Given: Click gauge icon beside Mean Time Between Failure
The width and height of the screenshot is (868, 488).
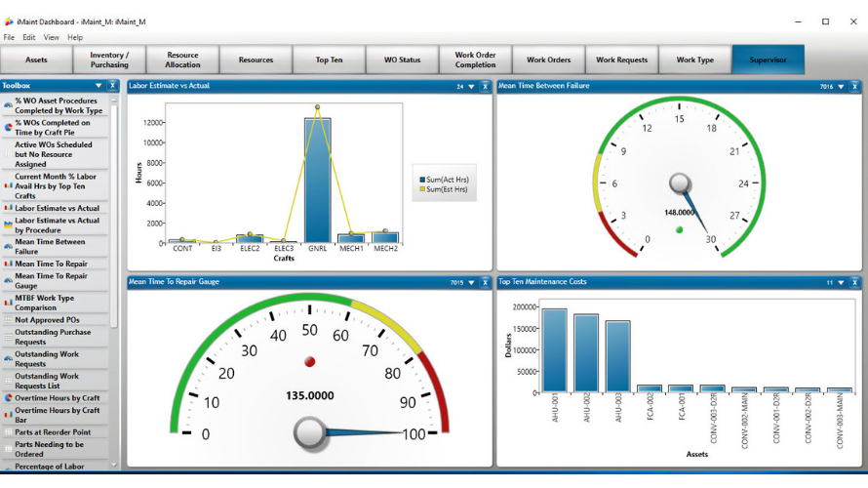Looking at the screenshot, I should [x=9, y=247].
